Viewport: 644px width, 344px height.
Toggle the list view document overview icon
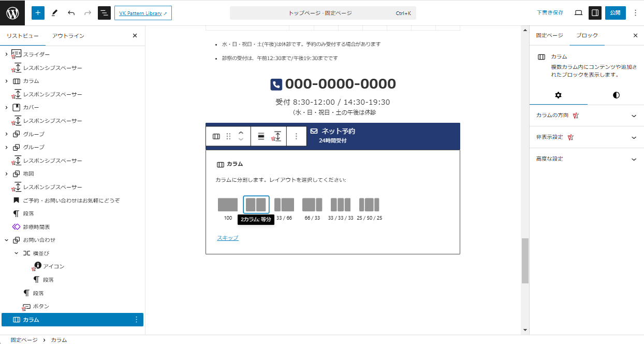click(x=104, y=13)
